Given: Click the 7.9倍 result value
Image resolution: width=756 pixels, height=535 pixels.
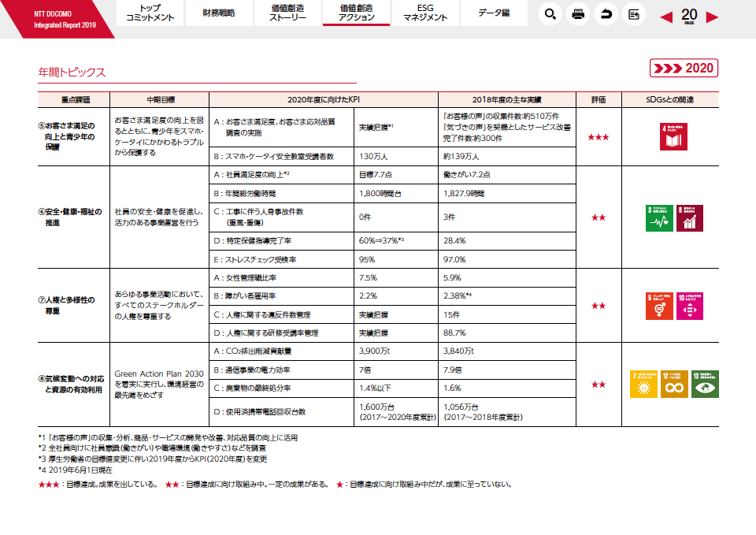Looking at the screenshot, I should pyautogui.click(x=452, y=370).
